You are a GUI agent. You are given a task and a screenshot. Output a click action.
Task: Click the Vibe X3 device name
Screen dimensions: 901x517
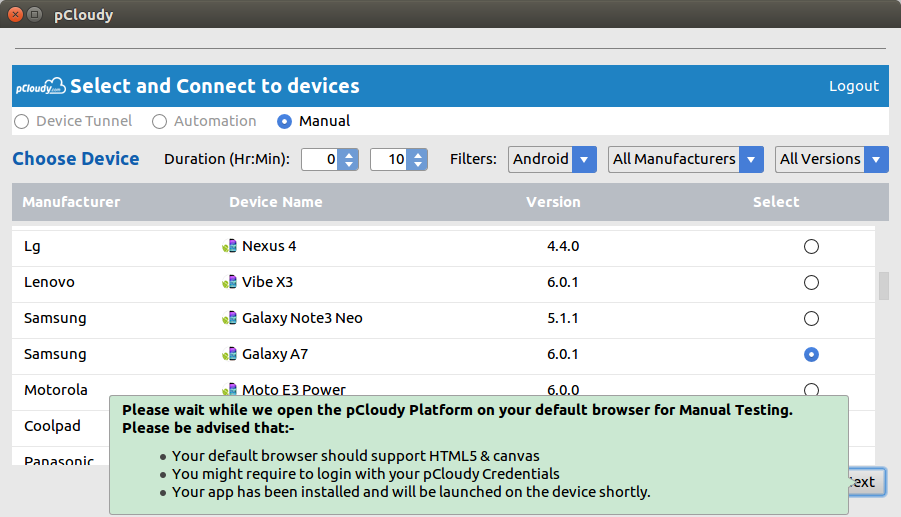[267, 282]
